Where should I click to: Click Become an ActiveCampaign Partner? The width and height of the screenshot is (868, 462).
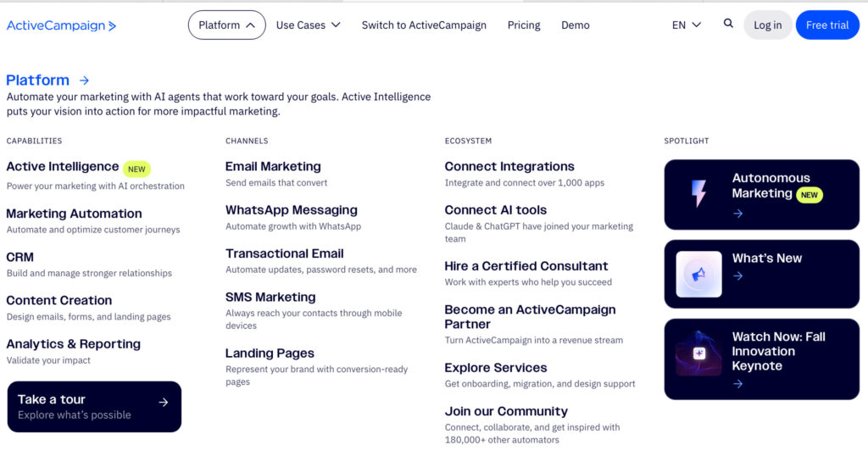(530, 317)
